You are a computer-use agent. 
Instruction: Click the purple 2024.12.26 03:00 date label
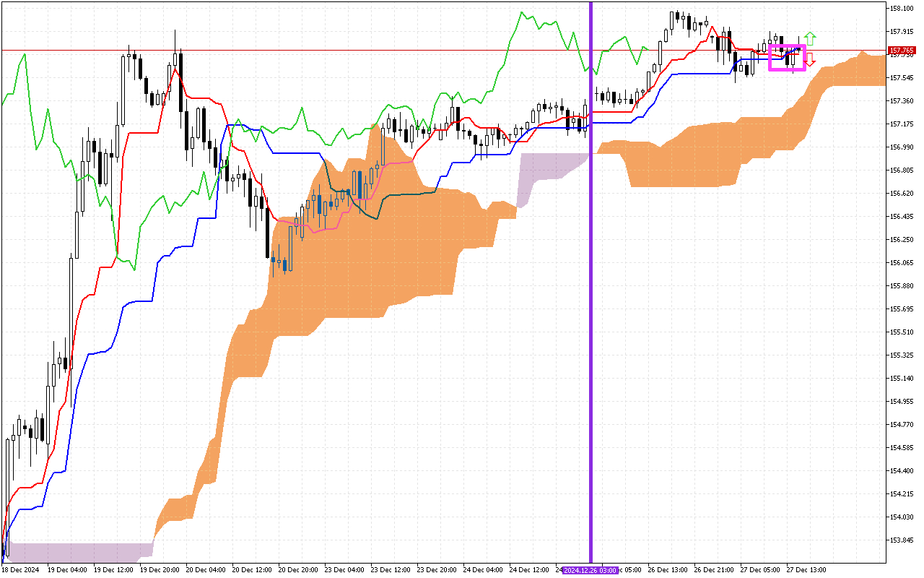(x=590, y=570)
